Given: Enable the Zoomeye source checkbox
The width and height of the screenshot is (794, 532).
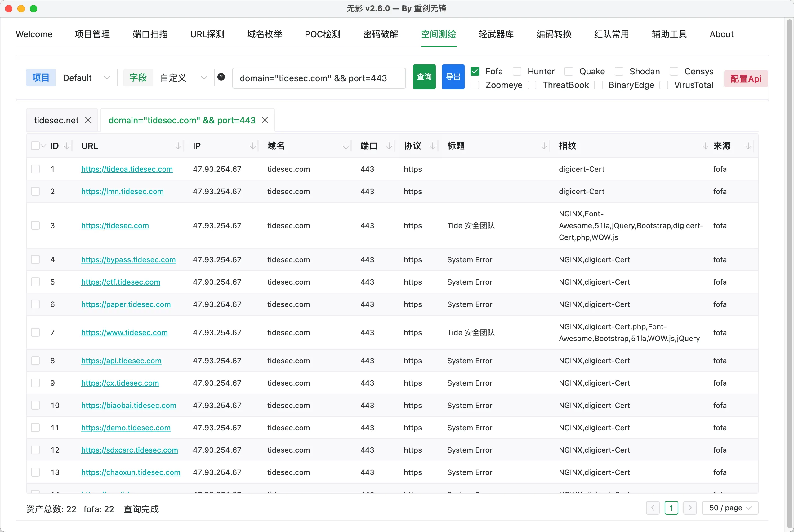Looking at the screenshot, I should click(x=475, y=85).
